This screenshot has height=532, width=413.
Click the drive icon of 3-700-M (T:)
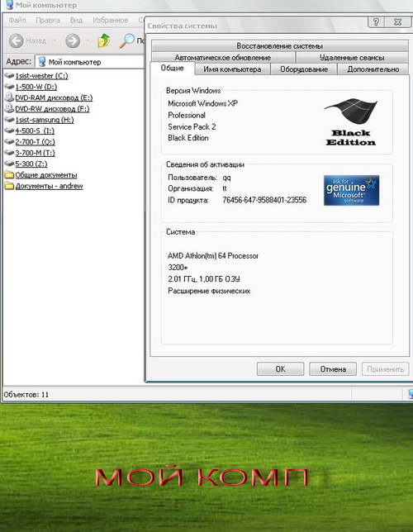pyautogui.click(x=10, y=152)
